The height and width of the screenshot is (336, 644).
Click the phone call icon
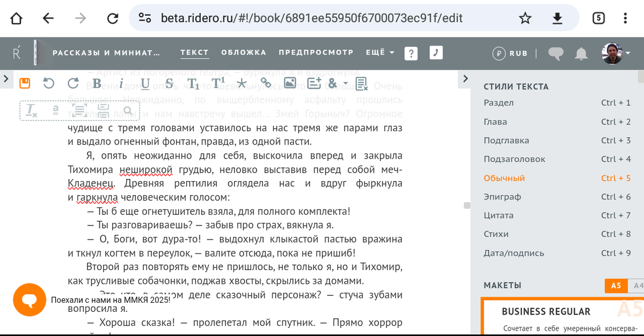[x=436, y=53]
